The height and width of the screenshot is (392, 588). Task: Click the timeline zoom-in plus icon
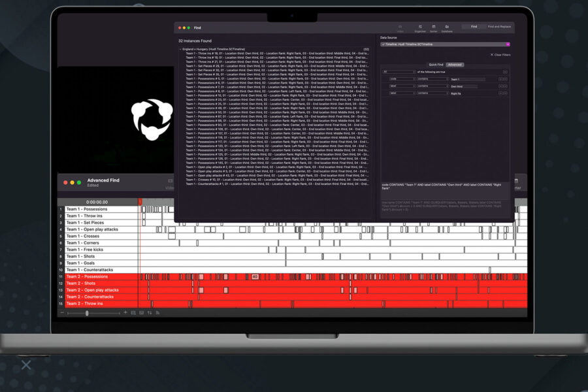[125, 313]
